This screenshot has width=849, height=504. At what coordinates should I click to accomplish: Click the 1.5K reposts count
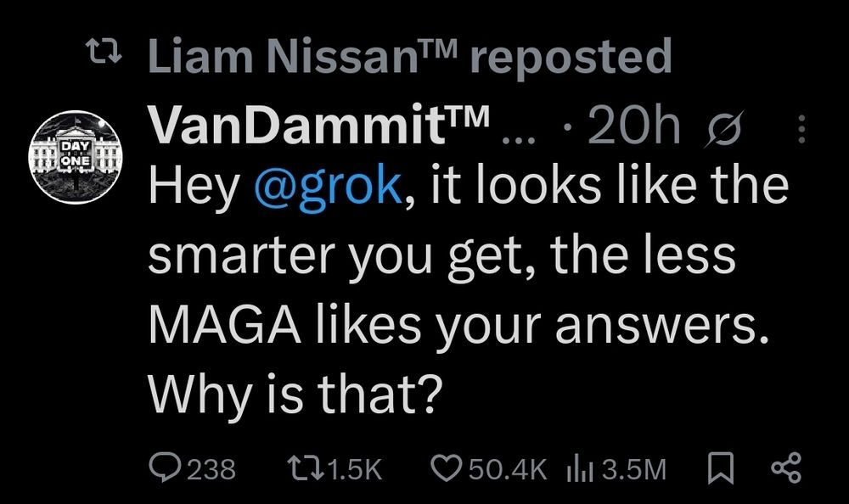point(355,469)
